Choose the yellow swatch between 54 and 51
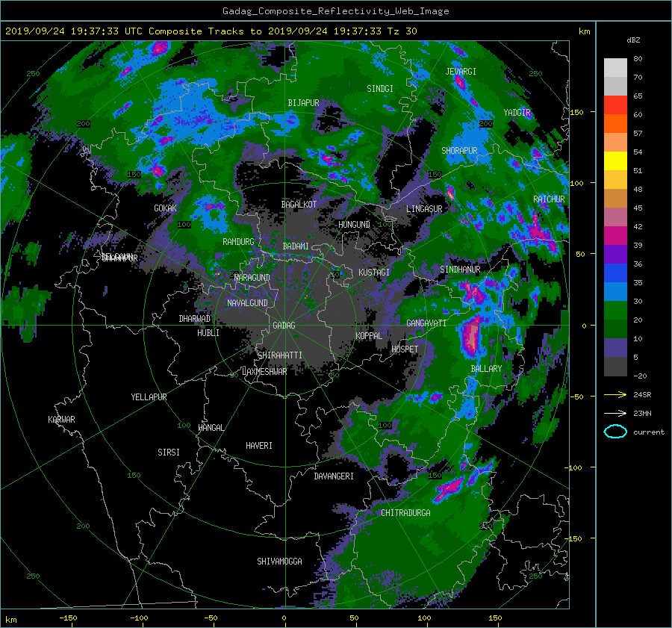This screenshot has width=672, height=628. 615,161
